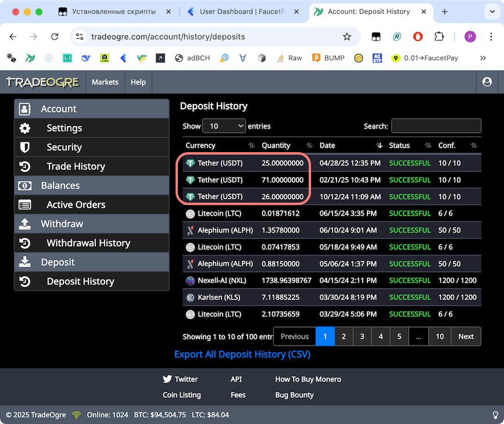Open the adBCH bookmark
The height and width of the screenshot is (424, 504).
click(192, 58)
